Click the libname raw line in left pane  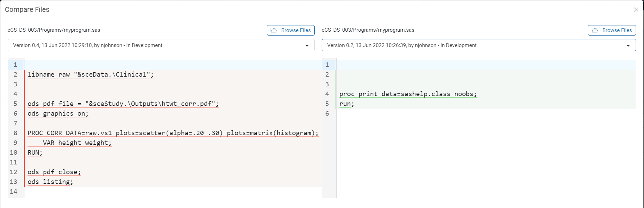[91, 75]
